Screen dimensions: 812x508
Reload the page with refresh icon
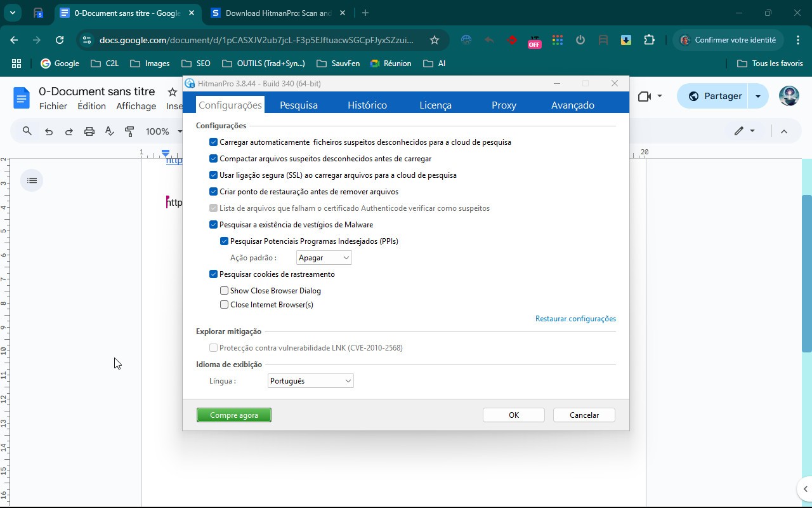pos(60,40)
